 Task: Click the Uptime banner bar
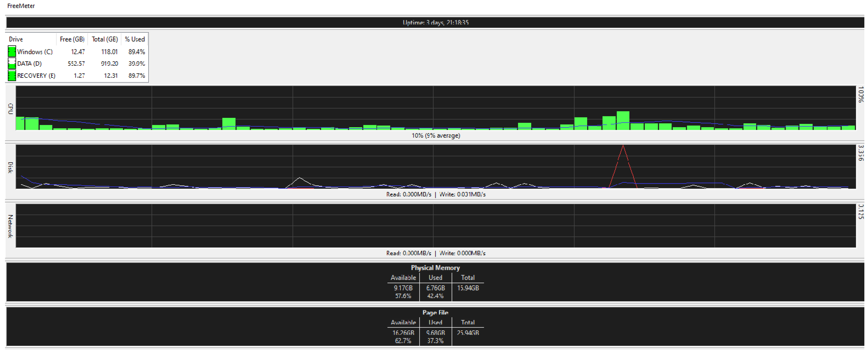pyautogui.click(x=435, y=23)
